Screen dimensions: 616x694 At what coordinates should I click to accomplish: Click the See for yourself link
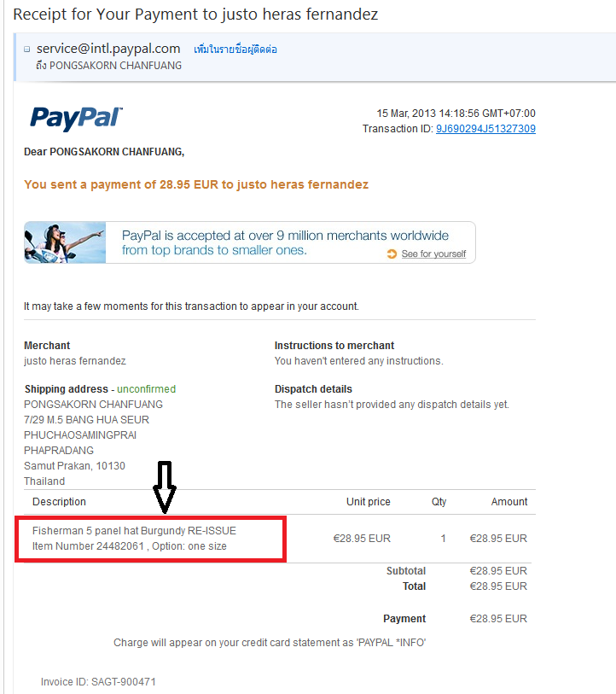[x=433, y=254]
